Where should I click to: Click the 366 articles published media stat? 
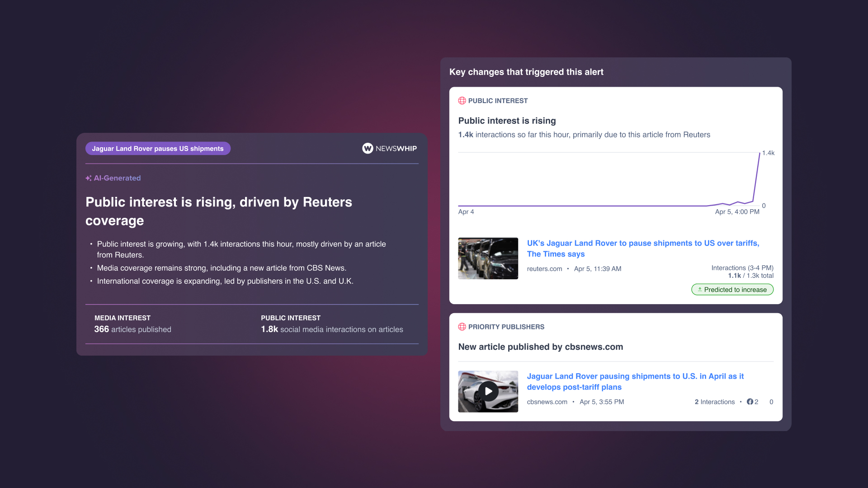133,329
